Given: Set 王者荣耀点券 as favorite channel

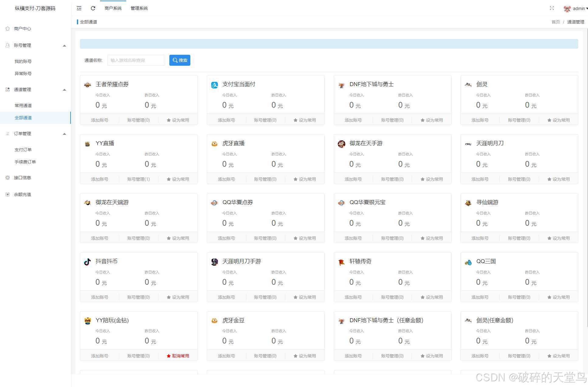Looking at the screenshot, I should (178, 120).
